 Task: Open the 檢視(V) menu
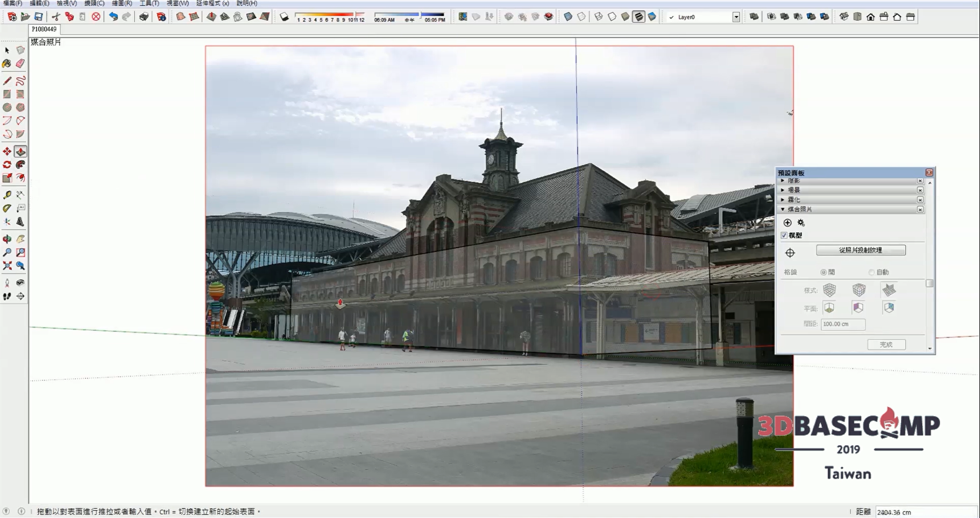(x=67, y=3)
